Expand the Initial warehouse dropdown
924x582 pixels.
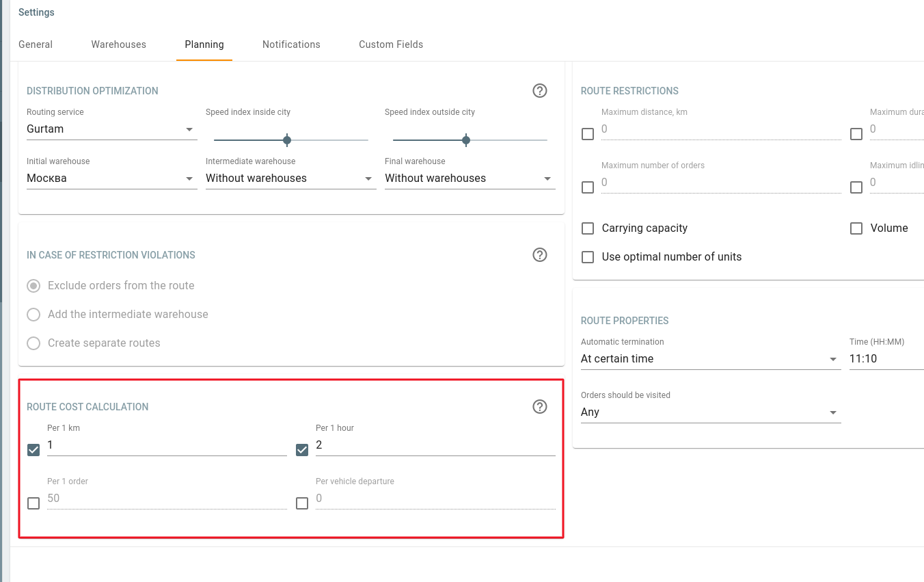pyautogui.click(x=111, y=178)
